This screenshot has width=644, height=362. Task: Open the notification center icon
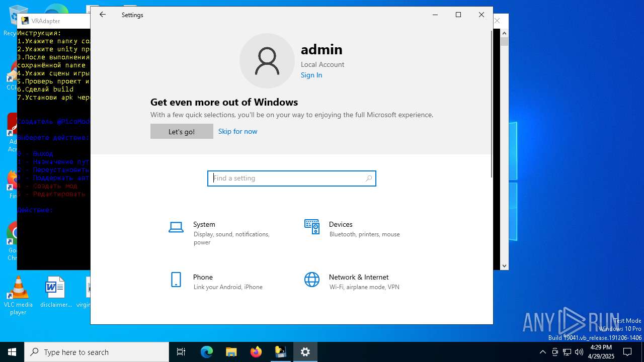tap(627, 352)
